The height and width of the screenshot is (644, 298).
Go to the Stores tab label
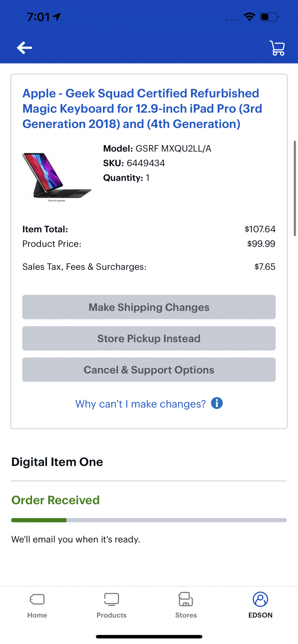point(186,615)
